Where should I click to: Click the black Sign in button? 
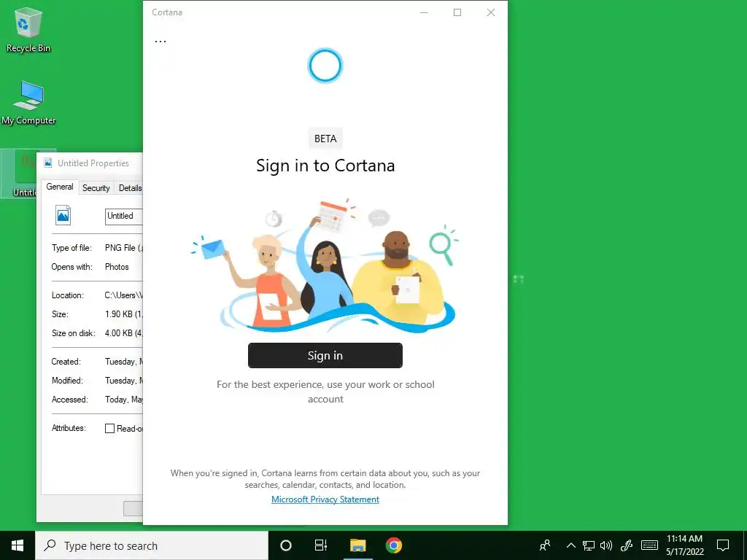[x=325, y=355]
